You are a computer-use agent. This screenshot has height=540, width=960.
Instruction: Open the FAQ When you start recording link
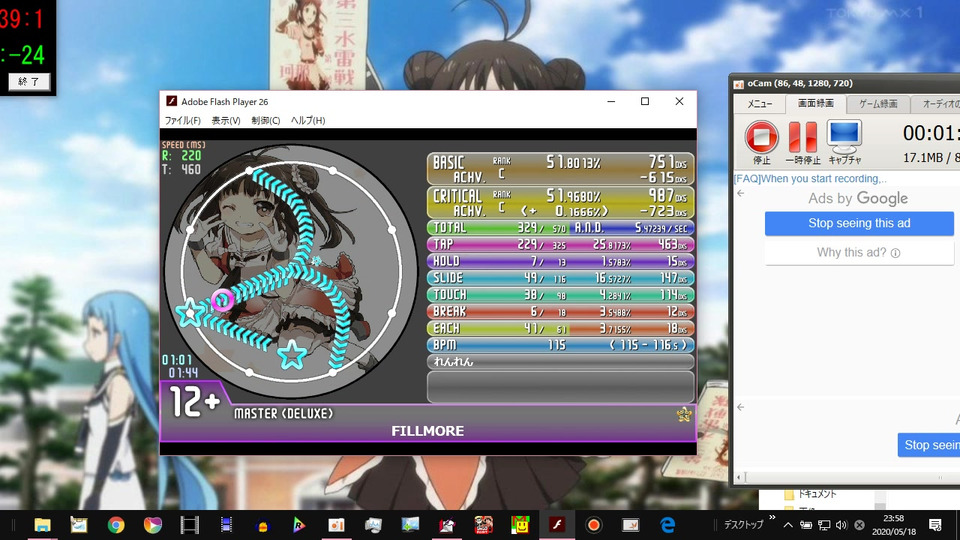click(x=810, y=179)
